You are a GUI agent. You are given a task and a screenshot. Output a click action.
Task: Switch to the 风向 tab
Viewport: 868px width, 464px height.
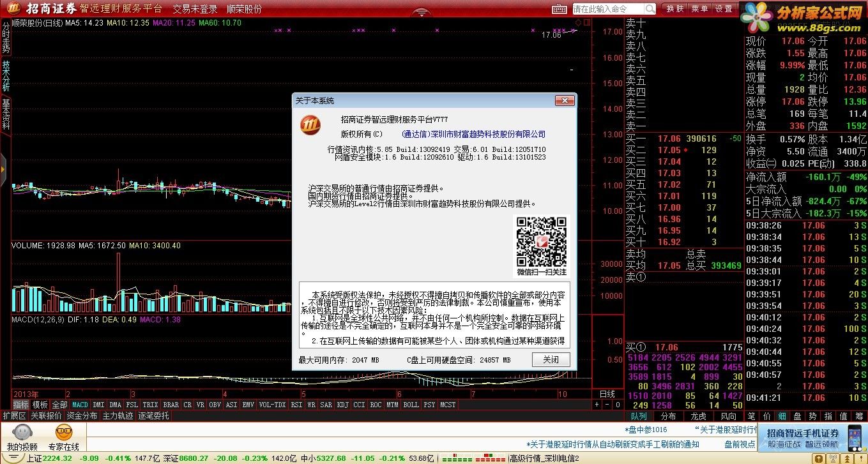(728, 416)
